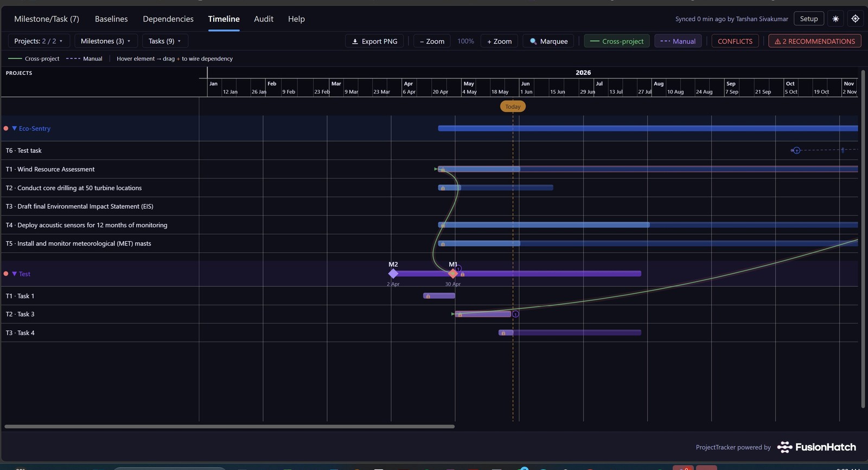868x470 pixels.
Task: Toggle Marquee selection mode
Action: pyautogui.click(x=548, y=41)
